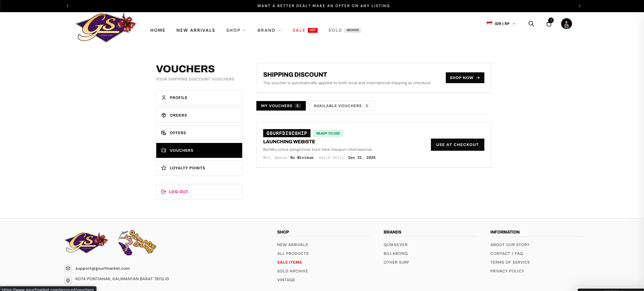Screen dimensions: 644x291
Task: Open Contact / FAQ footer link
Action: tap(507, 253)
